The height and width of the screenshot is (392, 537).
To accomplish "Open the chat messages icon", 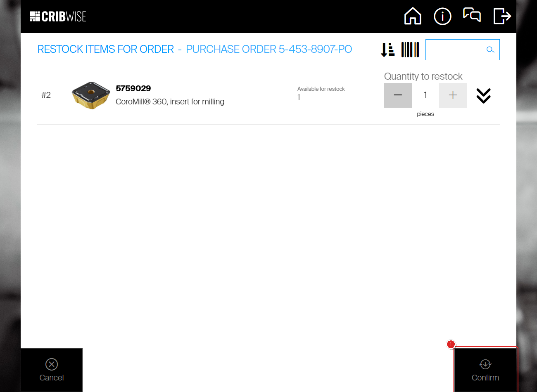I will (472, 15).
